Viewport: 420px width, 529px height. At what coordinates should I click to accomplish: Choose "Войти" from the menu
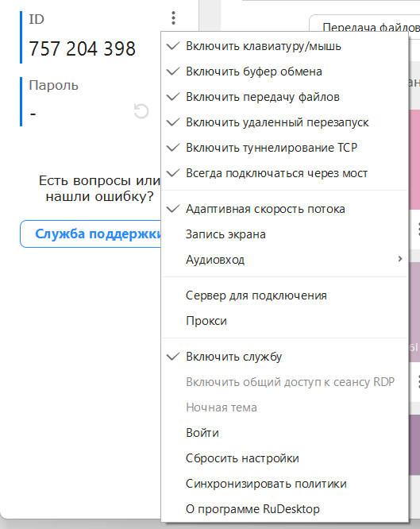[285, 433]
